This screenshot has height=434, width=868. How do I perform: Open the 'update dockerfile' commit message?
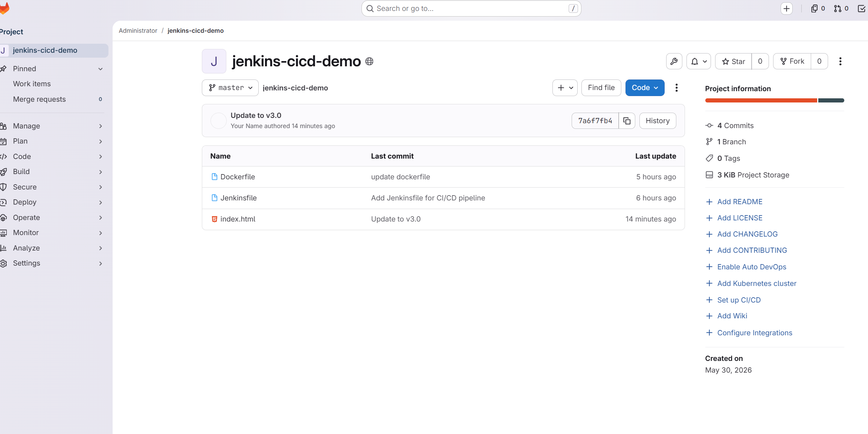coord(400,177)
